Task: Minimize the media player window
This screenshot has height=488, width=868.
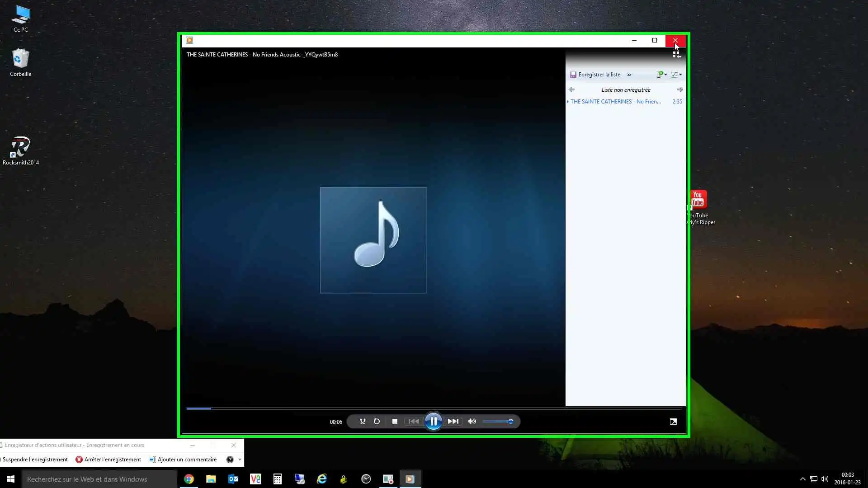Action: click(x=634, y=40)
